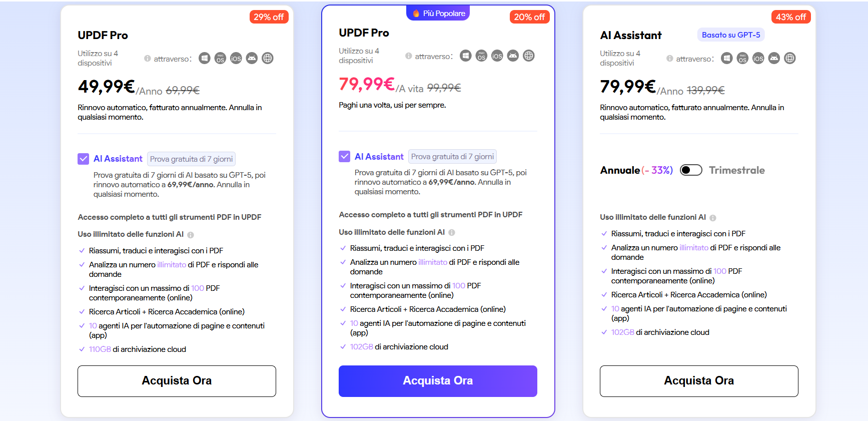
Task: Uncheck AI Assistant checkbox in annual UPDF Pro card
Action: 84,159
